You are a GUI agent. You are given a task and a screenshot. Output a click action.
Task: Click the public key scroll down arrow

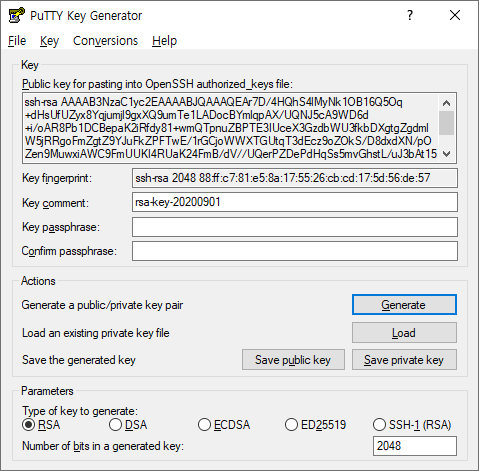(x=447, y=154)
